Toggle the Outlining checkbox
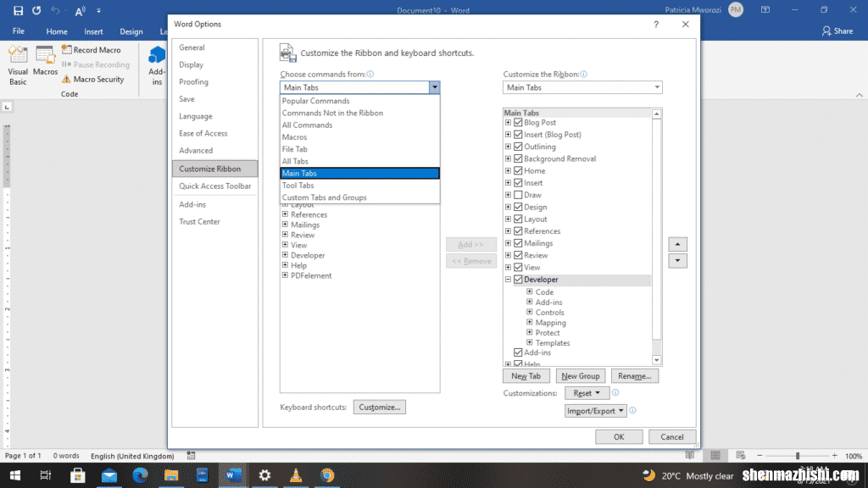The width and height of the screenshot is (868, 488). click(518, 147)
